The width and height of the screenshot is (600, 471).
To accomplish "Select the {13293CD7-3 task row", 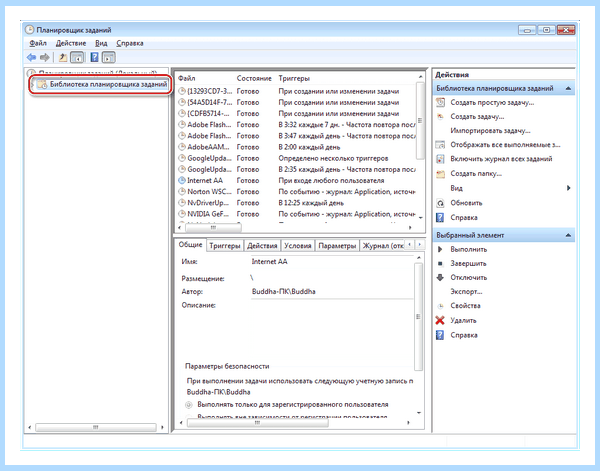I will click(x=297, y=91).
